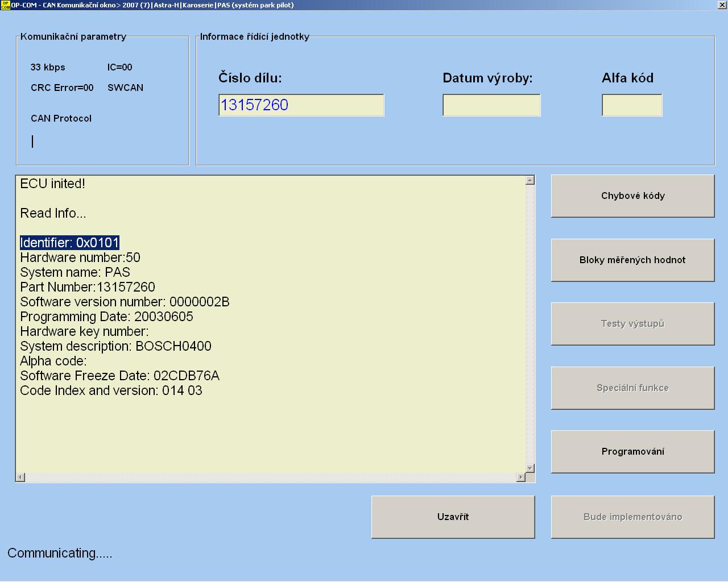
Task: Click the Programování button
Action: 632,451
